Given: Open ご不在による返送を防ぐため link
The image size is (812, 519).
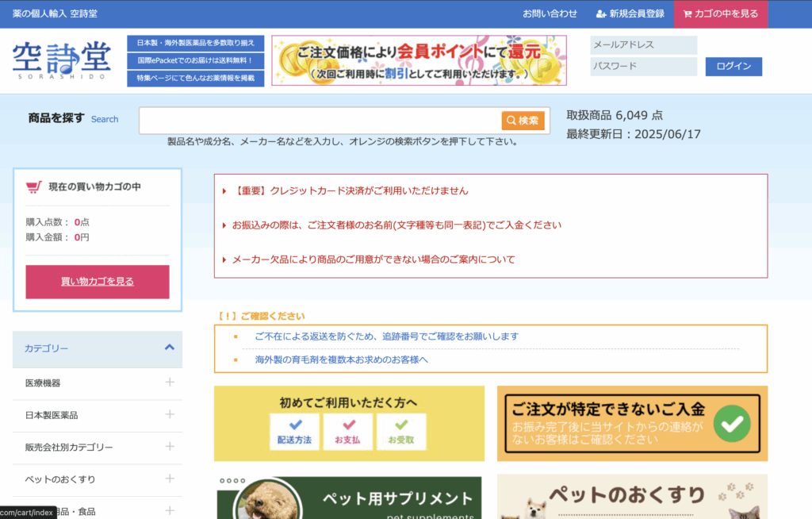Looking at the screenshot, I should click(386, 336).
